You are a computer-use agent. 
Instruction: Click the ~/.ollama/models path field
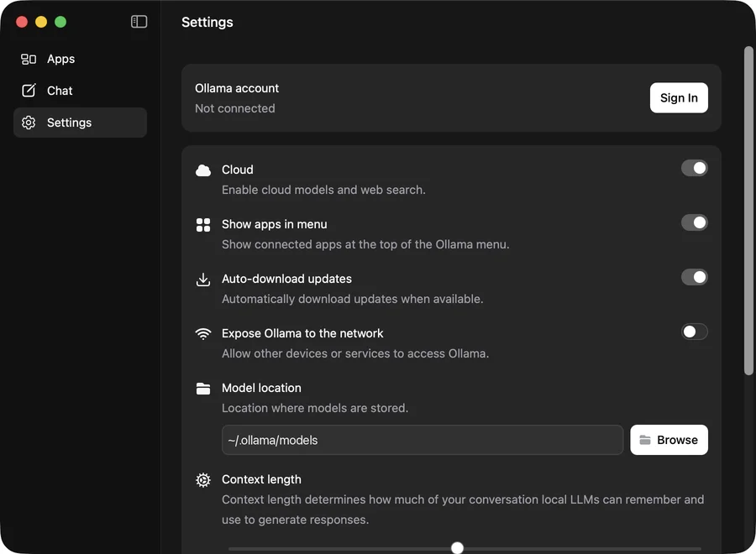click(423, 440)
